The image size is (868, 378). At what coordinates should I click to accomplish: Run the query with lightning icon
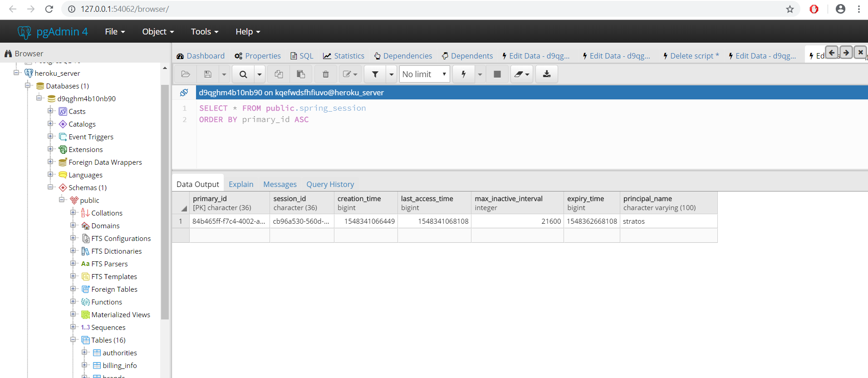click(x=464, y=74)
